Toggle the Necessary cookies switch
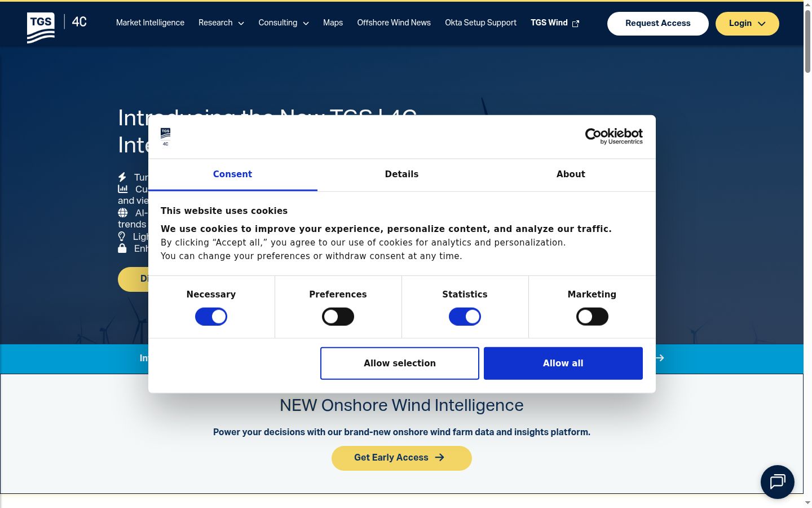This screenshot has height=508, width=812. point(211,317)
